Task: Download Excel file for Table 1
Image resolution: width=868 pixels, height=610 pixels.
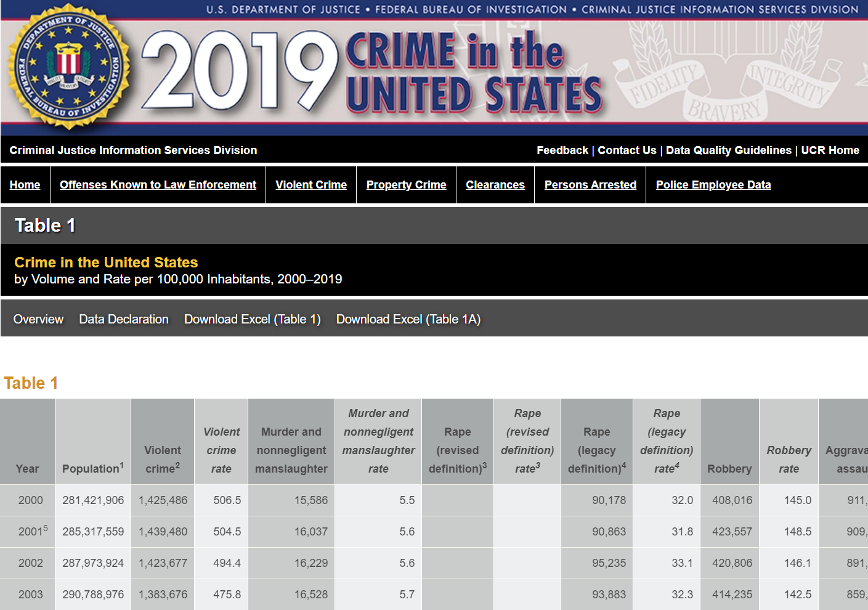Action: 252,319
